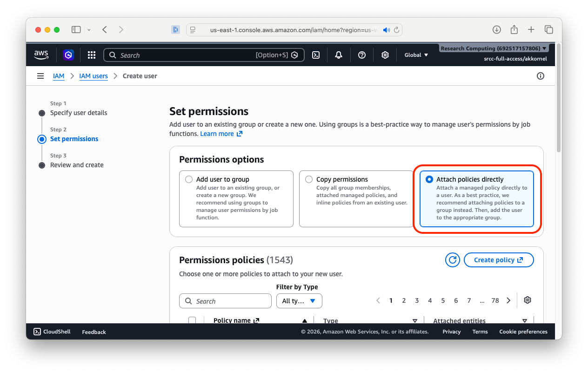The height and width of the screenshot is (374, 588).
Task: Expand Safari sidebar options chevron
Action: click(89, 30)
